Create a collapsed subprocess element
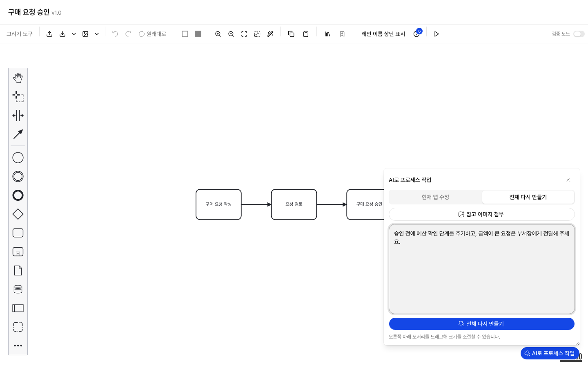The height and width of the screenshot is (368, 588). pyautogui.click(x=18, y=252)
